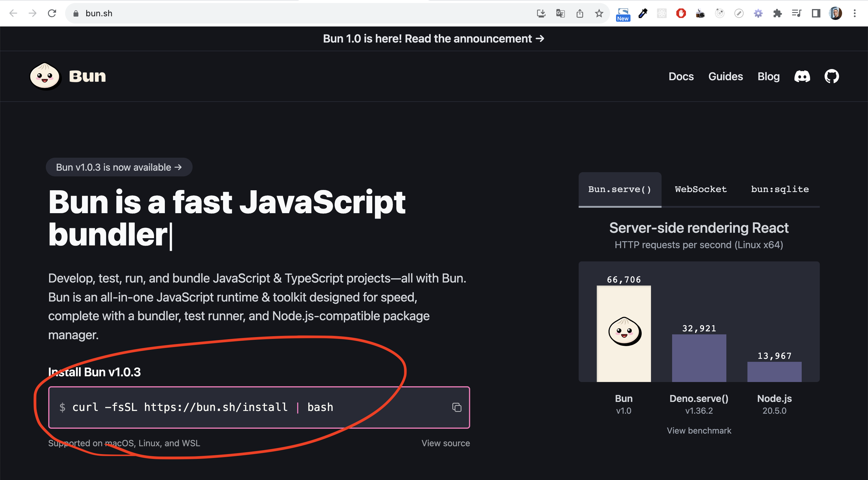Switch to the WebSocket benchmark tab
Viewport: 868px width, 480px height.
[701, 189]
